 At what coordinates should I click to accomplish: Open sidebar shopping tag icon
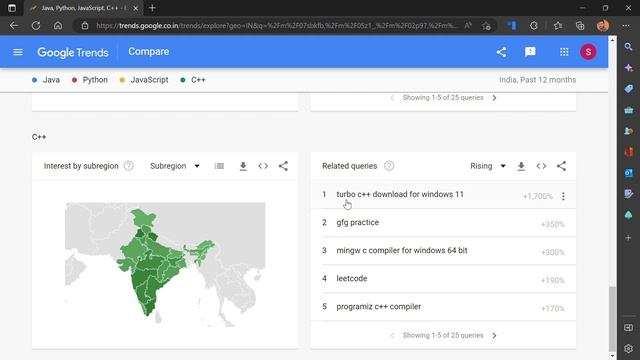[629, 89]
